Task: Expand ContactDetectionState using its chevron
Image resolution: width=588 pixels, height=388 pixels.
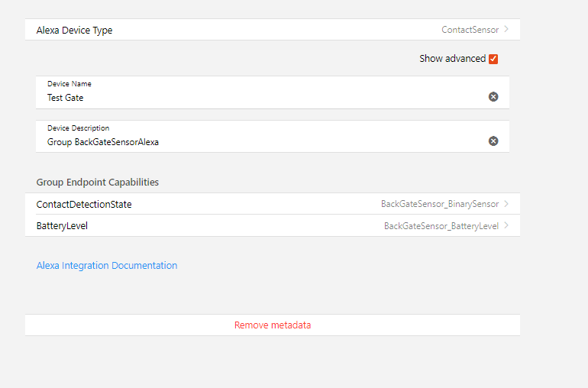Action: tap(507, 204)
